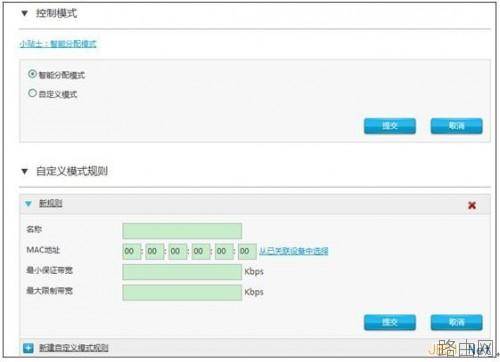Click the second MAC address octet field
Image resolution: width=500 pixels, height=362 pixels.
click(x=155, y=251)
